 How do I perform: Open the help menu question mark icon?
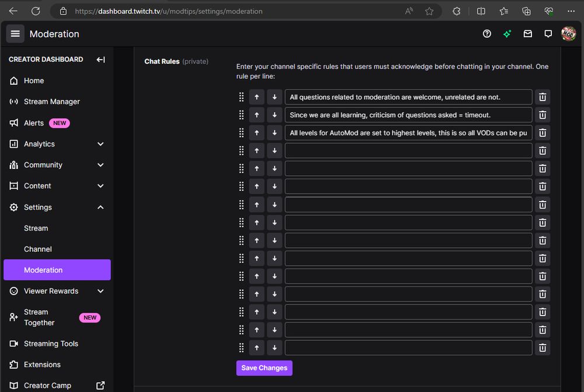[x=486, y=34]
